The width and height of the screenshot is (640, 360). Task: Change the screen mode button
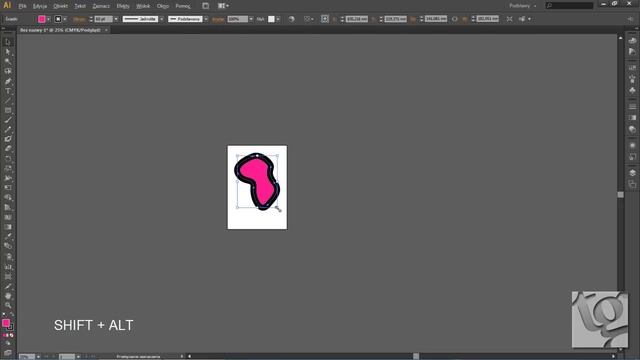tap(8, 353)
